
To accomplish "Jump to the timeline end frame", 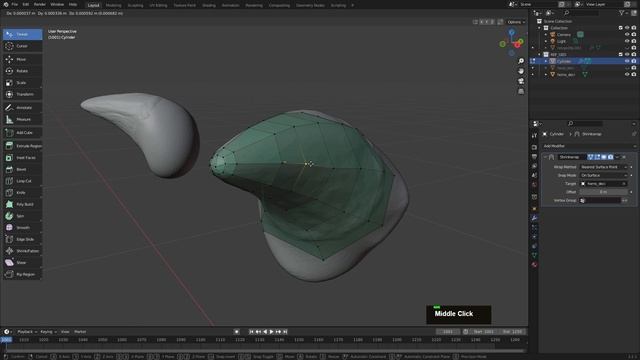I will [285, 332].
